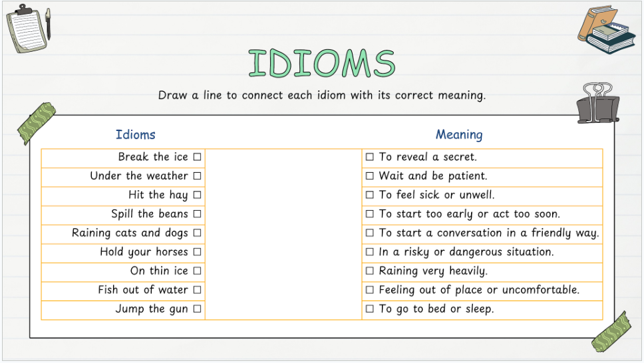This screenshot has height=363, width=644.
Task: Check the Hold your horses box
Action: point(197,252)
